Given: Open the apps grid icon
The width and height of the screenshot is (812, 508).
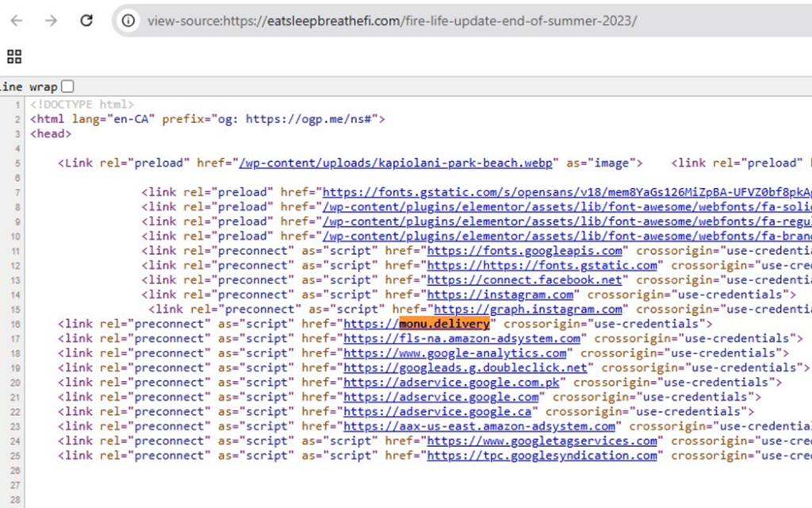Looking at the screenshot, I should click(14, 56).
